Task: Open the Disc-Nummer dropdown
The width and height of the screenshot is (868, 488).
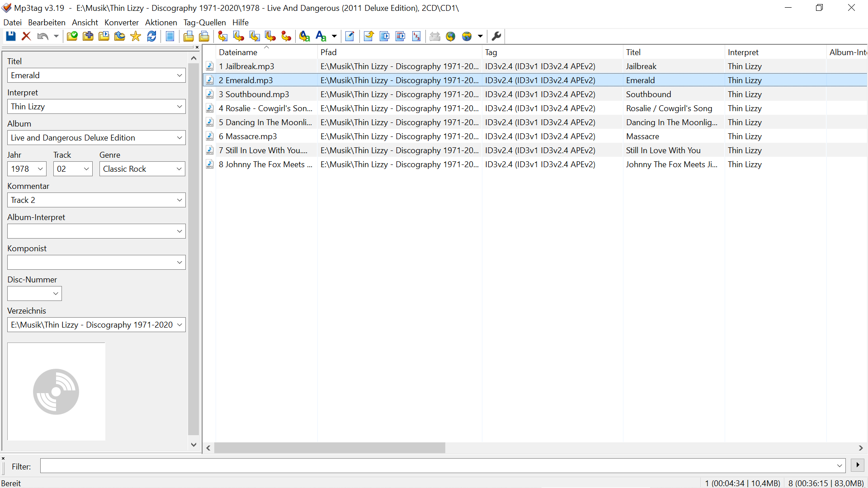Action: point(56,294)
